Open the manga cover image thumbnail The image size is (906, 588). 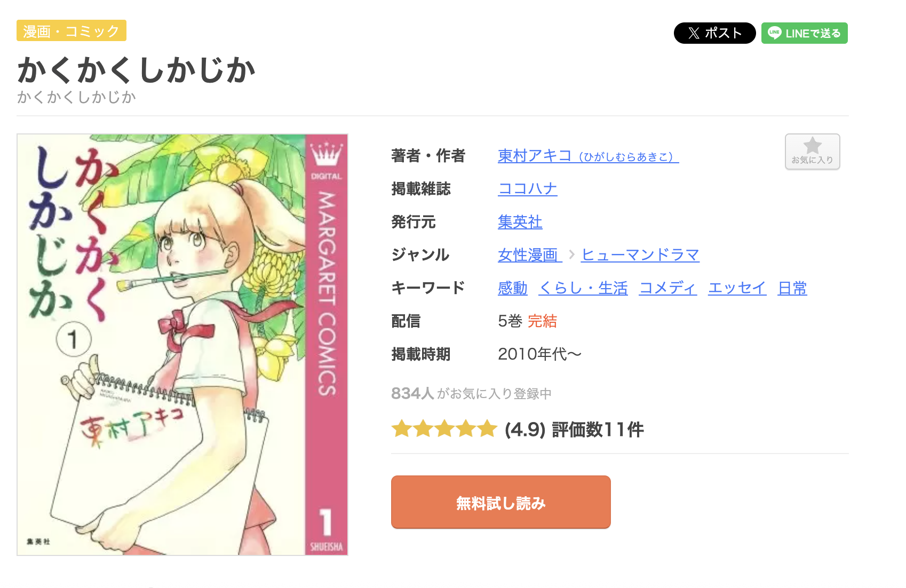[x=182, y=345]
